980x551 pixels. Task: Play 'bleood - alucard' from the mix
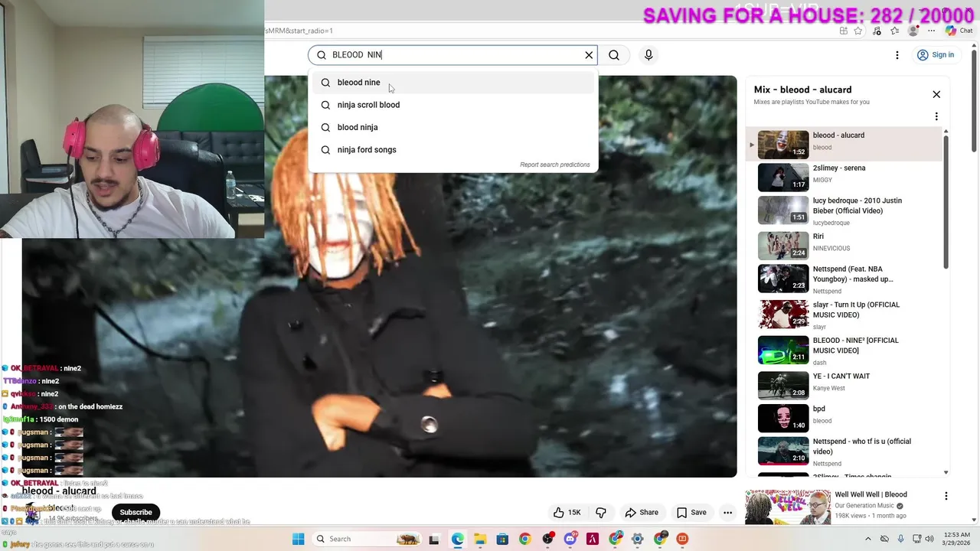846,144
